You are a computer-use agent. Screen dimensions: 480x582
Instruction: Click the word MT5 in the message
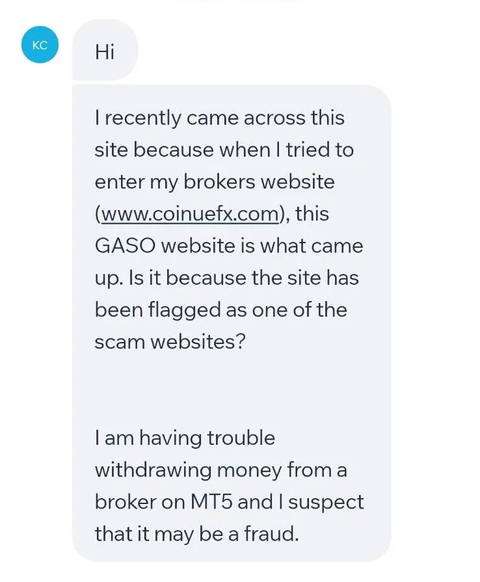coord(212,502)
